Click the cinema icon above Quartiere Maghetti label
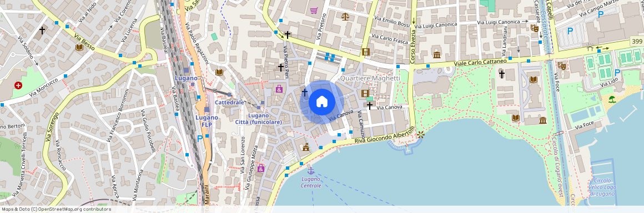Screen dimensions: 644x213 (365, 52)
